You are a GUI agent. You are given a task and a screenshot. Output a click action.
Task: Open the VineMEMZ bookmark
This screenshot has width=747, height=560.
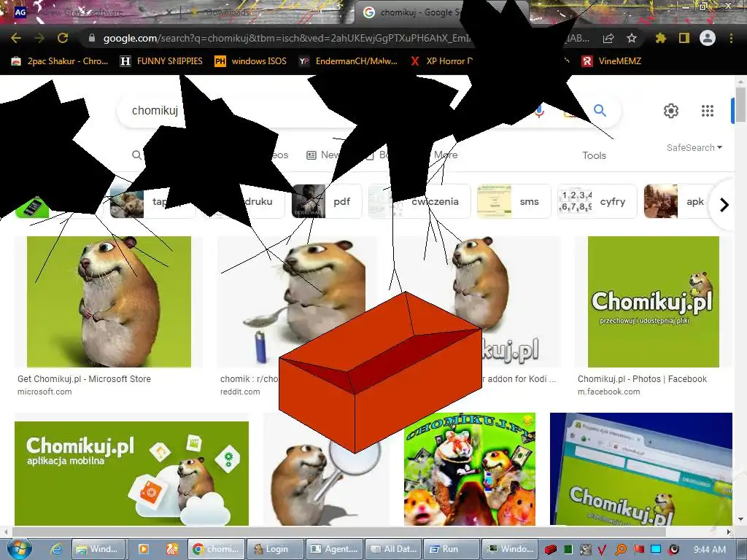[x=612, y=61]
